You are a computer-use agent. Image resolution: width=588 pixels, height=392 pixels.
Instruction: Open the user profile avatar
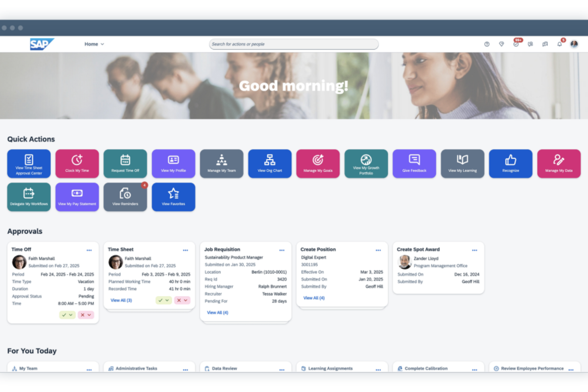(574, 44)
